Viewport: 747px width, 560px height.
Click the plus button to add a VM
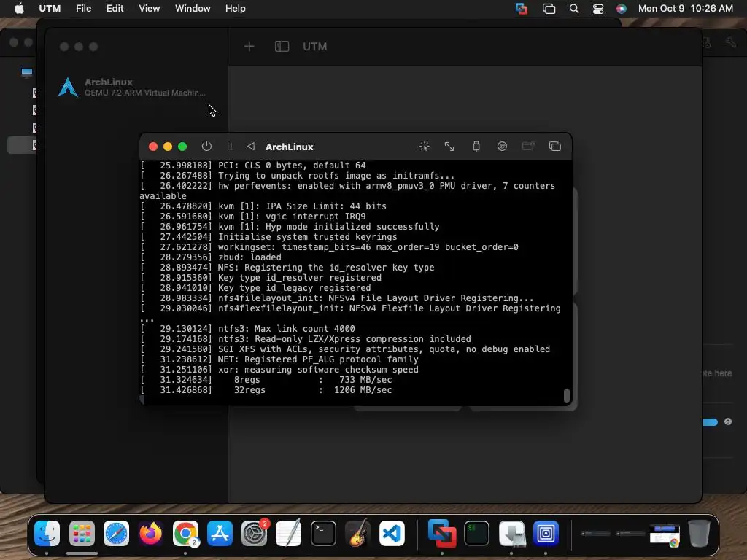[249, 46]
